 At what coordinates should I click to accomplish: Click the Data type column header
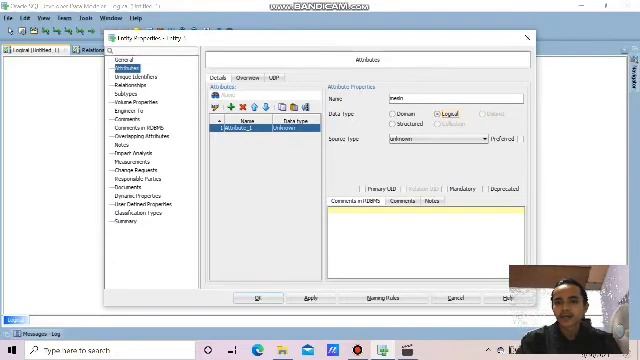tap(296, 121)
